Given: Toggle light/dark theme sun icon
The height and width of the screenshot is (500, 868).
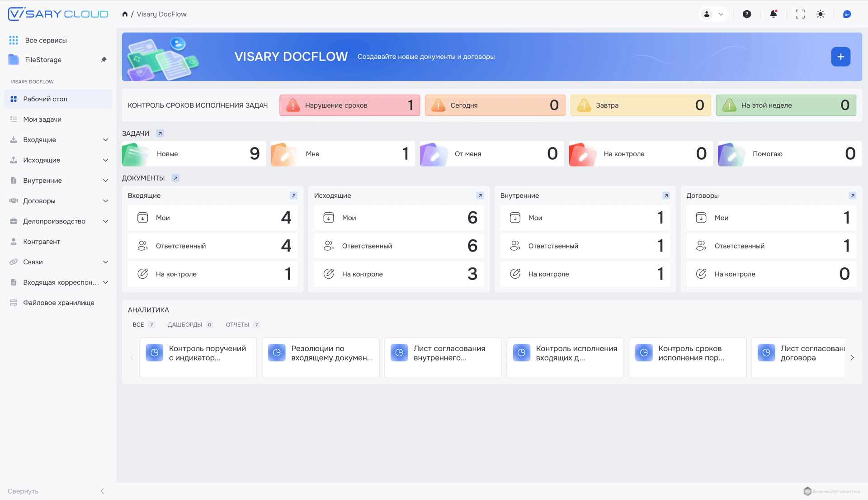Looking at the screenshot, I should coord(821,14).
